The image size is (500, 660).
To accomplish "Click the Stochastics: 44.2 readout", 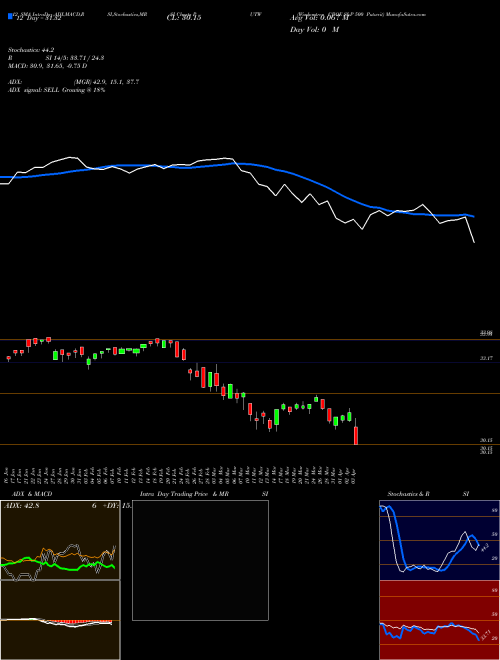I will click(31, 50).
